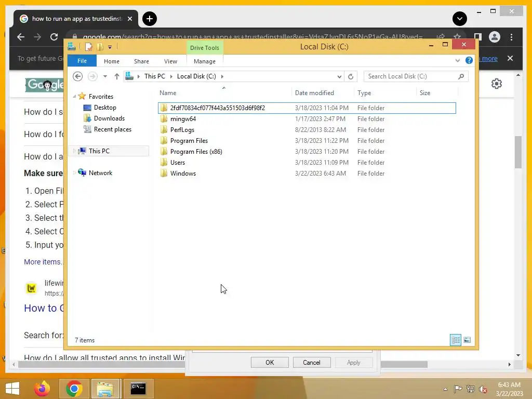The height and width of the screenshot is (399, 532).
Task: Open Chrome settings gear on Google page
Action: click(x=496, y=84)
